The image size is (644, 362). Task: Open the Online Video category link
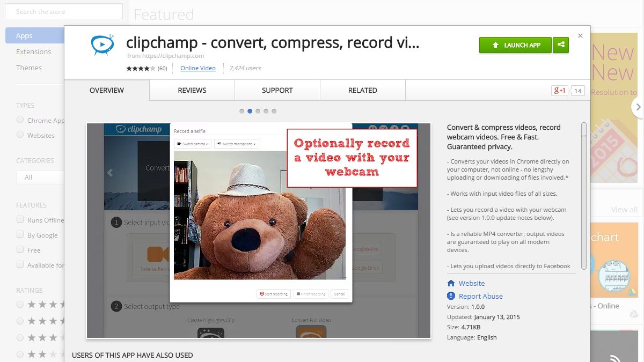tap(198, 68)
